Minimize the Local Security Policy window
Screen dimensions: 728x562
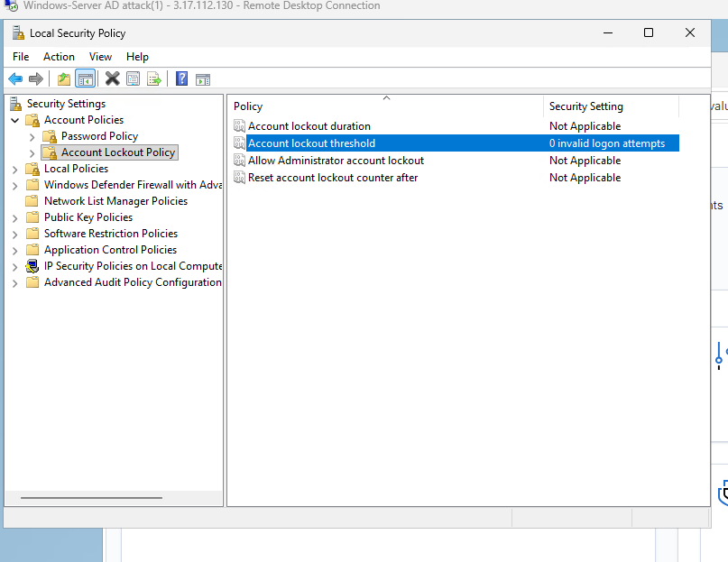pos(608,32)
